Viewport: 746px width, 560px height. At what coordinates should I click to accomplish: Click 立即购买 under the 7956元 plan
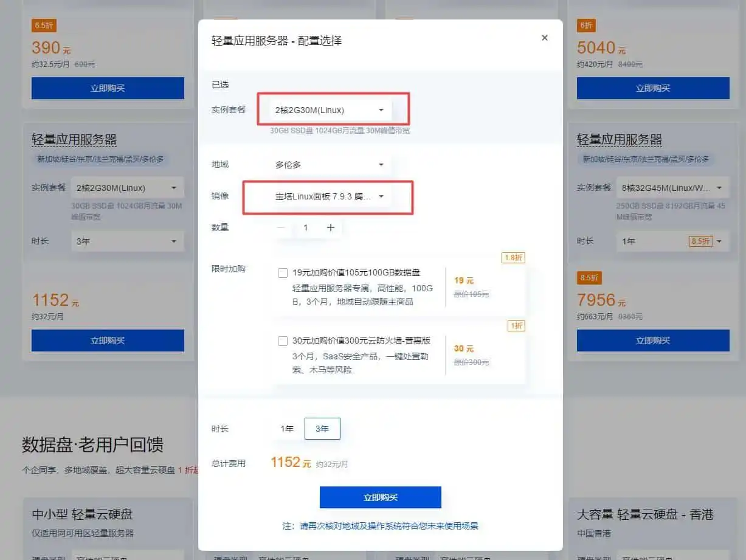(x=652, y=340)
